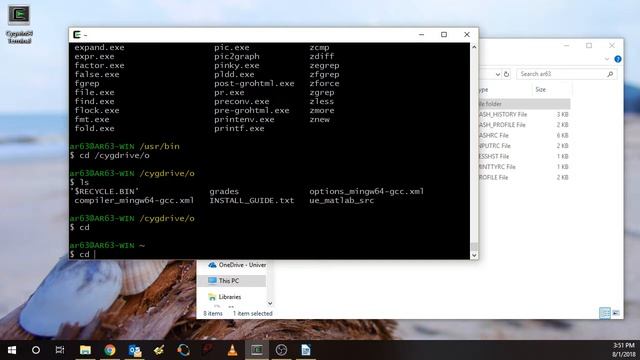Select the BASH_HISTORY File row
This screenshot has width=640, height=360.
(524, 114)
